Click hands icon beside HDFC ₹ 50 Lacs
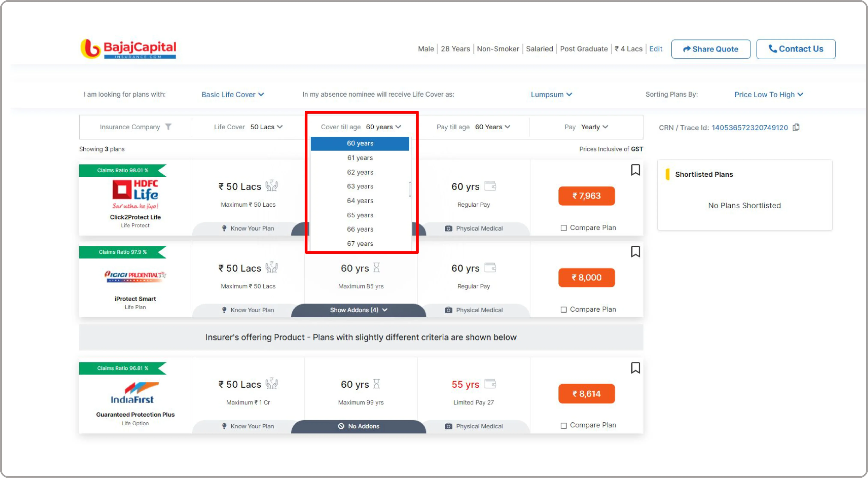 pos(272,186)
